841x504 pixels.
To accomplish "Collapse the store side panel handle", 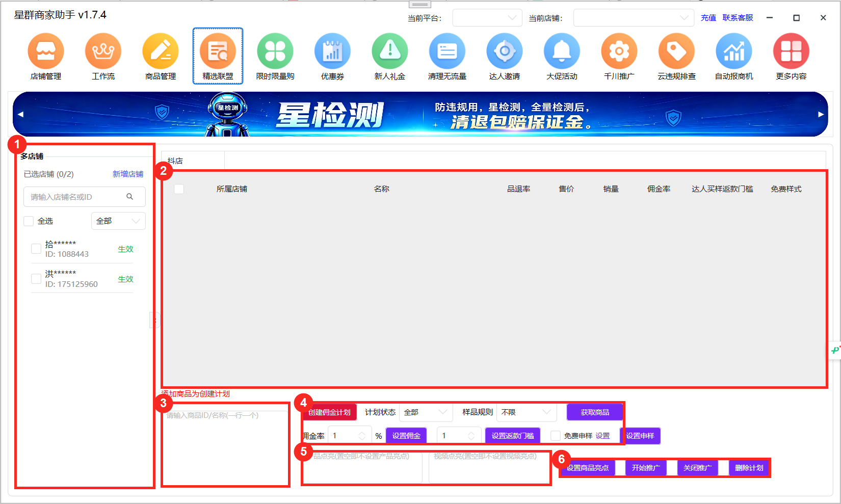I will point(155,320).
